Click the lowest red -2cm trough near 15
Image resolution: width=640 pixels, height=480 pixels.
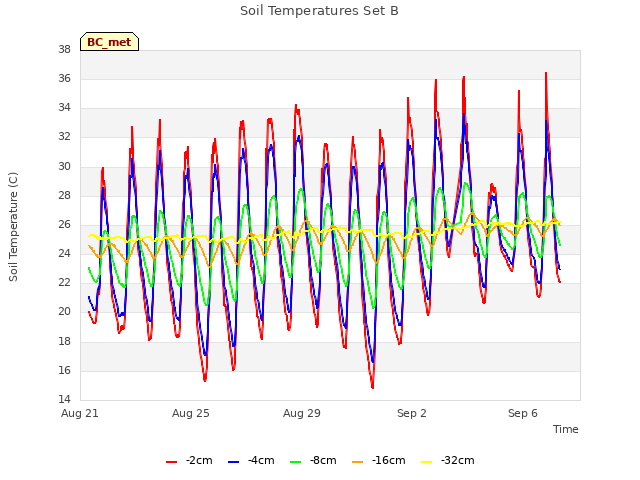(x=373, y=387)
